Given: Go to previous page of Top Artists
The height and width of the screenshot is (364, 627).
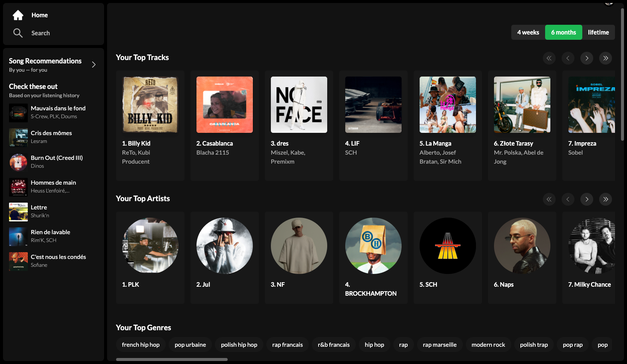Looking at the screenshot, I should pyautogui.click(x=568, y=199).
